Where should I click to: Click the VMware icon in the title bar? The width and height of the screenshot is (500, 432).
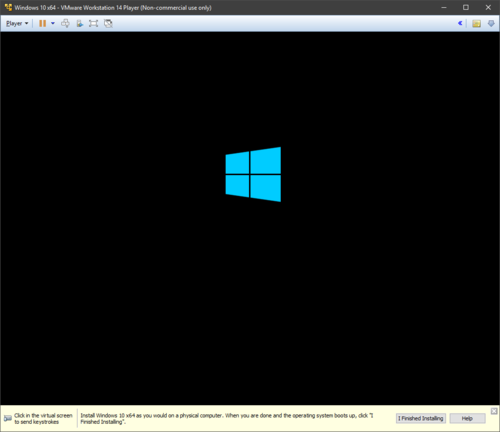8,7
